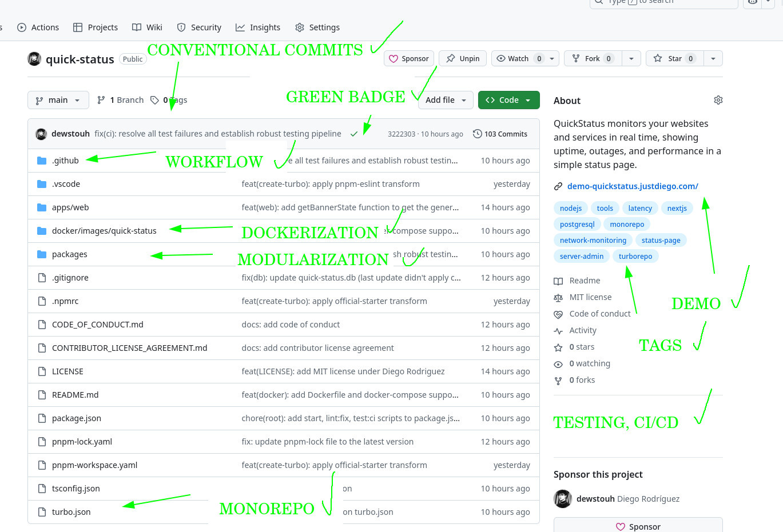Open the .npmrc file
This screenshot has width=783, height=532.
pyautogui.click(x=65, y=301)
